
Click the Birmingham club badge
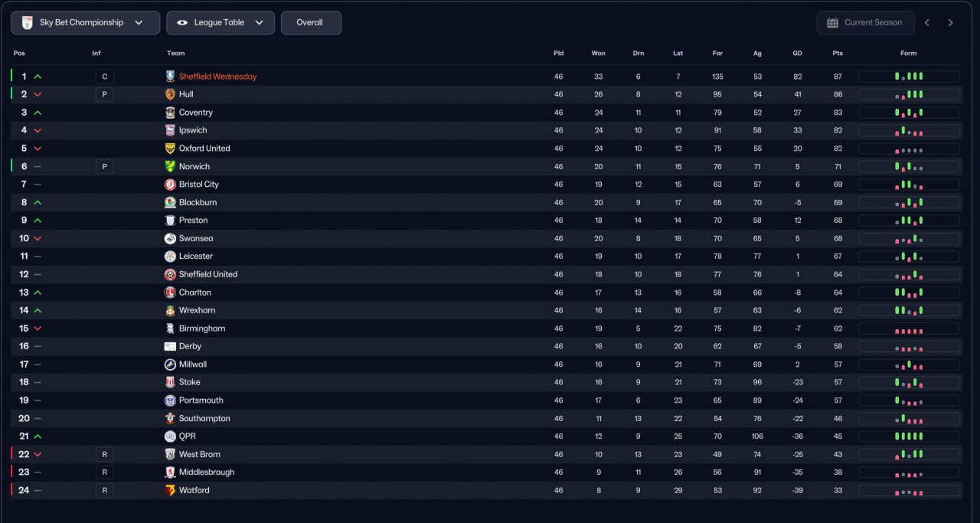pos(170,329)
